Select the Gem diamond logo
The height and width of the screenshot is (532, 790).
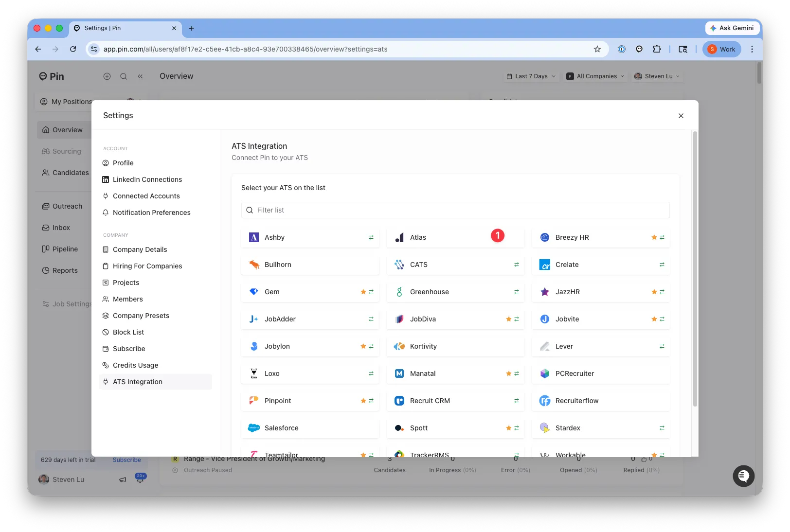[254, 292]
